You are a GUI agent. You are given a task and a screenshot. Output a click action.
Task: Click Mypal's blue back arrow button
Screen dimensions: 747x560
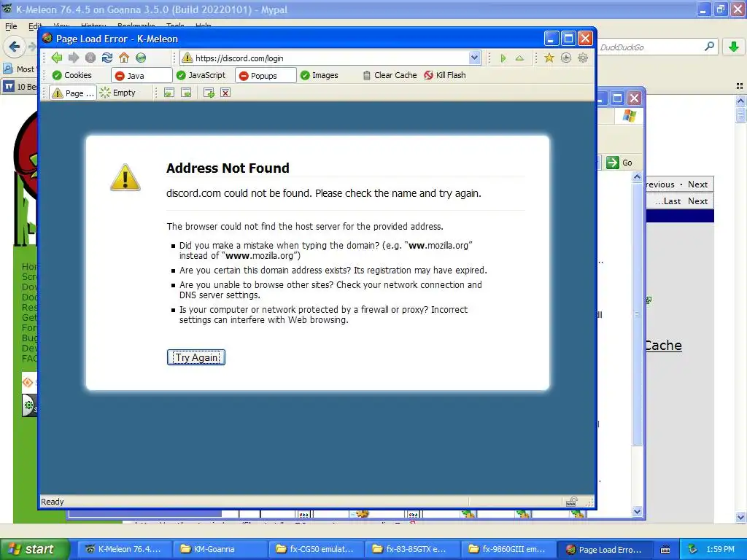(15, 47)
